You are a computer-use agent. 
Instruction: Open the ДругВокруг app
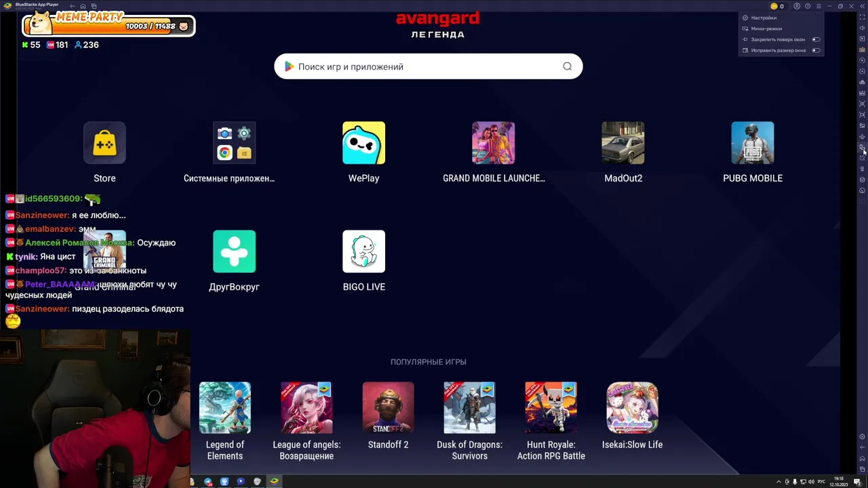[x=234, y=251]
